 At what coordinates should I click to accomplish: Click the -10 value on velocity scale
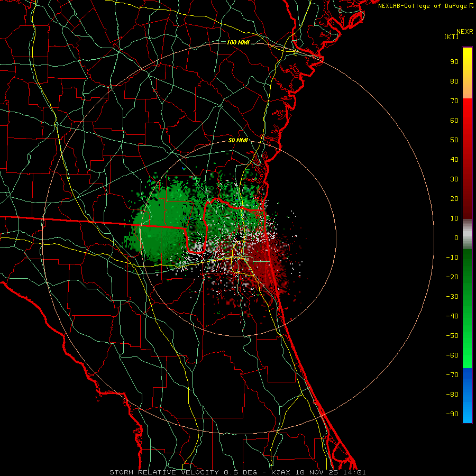point(452,258)
